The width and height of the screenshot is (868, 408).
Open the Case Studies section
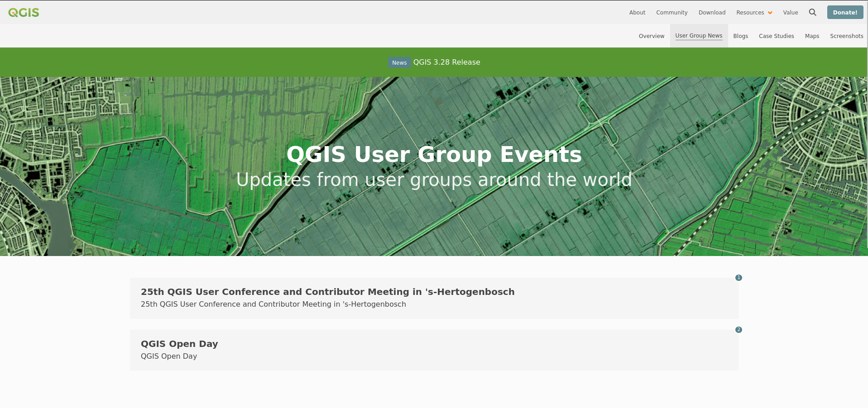(x=776, y=36)
